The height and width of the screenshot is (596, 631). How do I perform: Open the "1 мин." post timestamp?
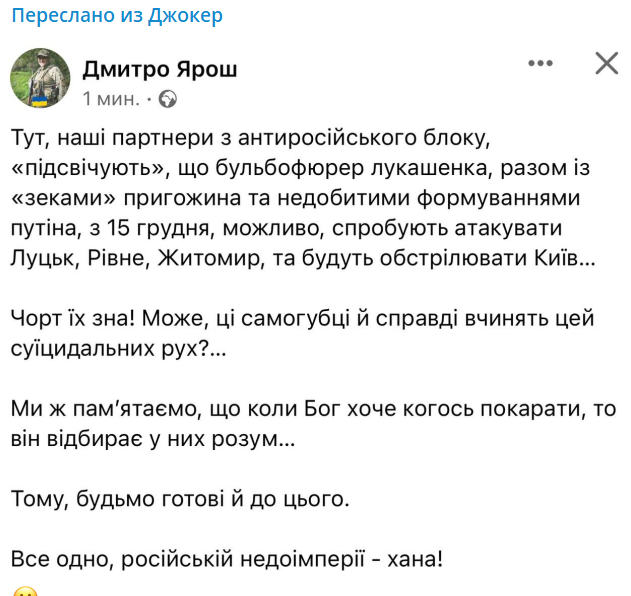[111, 99]
